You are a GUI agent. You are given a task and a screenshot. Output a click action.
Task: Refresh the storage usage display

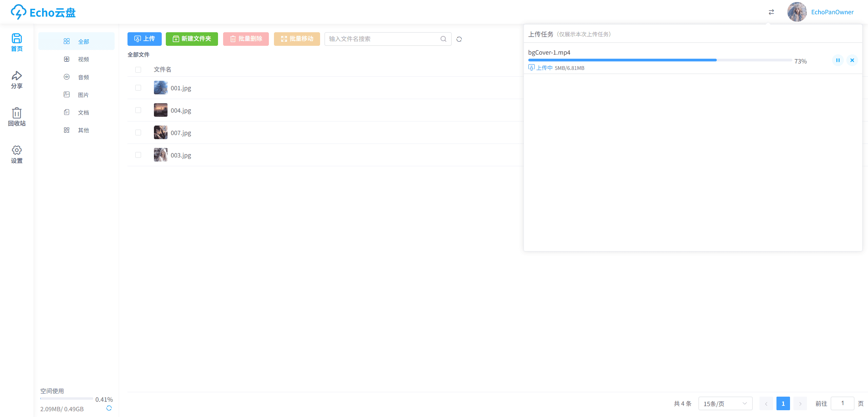(109, 408)
